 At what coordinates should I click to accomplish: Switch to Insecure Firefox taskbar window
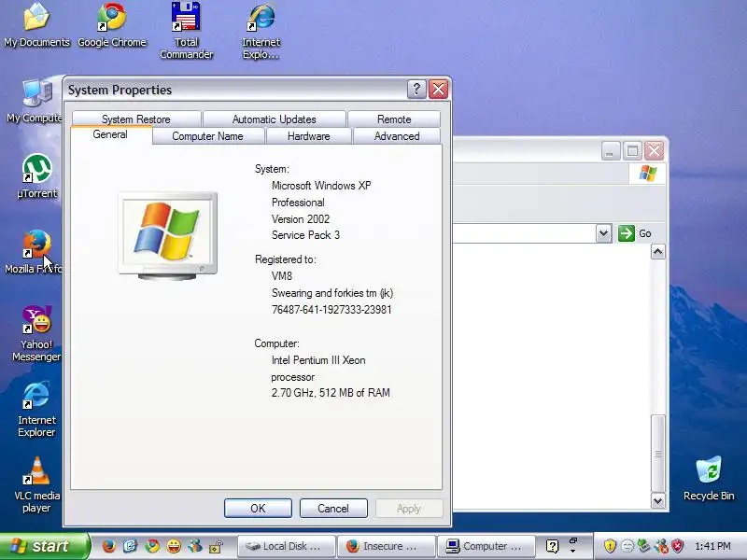point(387,546)
